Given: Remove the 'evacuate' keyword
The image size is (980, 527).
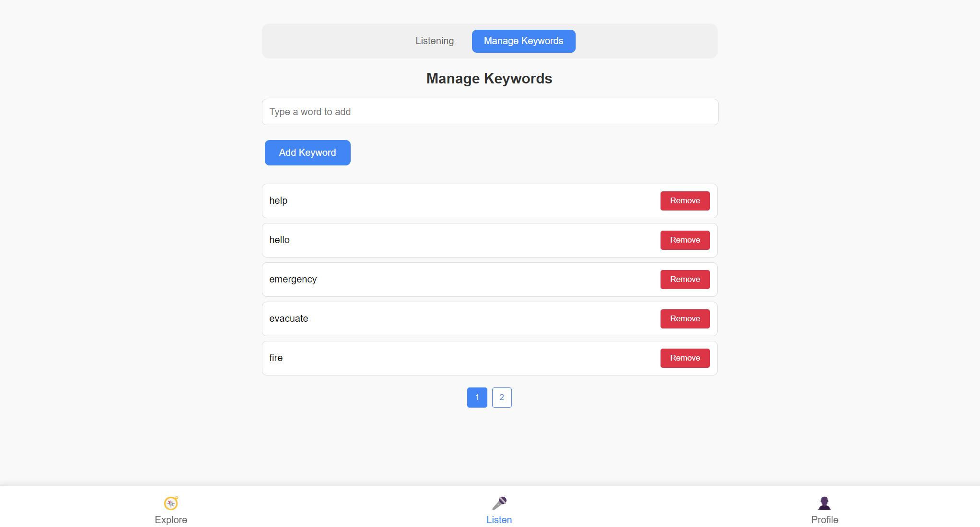Looking at the screenshot, I should [685, 319].
